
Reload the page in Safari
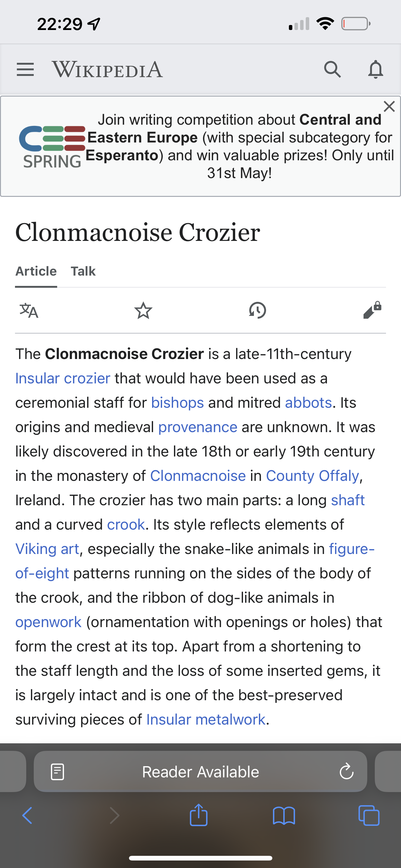click(x=346, y=772)
